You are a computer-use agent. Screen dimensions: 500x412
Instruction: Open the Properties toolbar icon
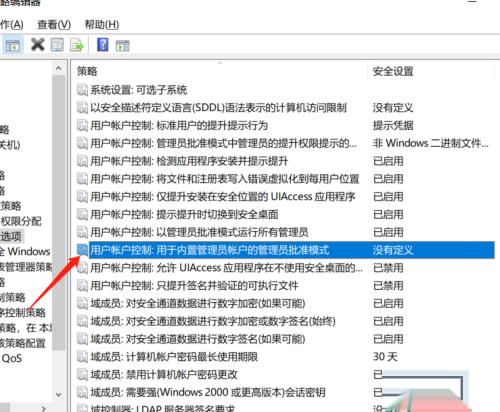pos(57,45)
